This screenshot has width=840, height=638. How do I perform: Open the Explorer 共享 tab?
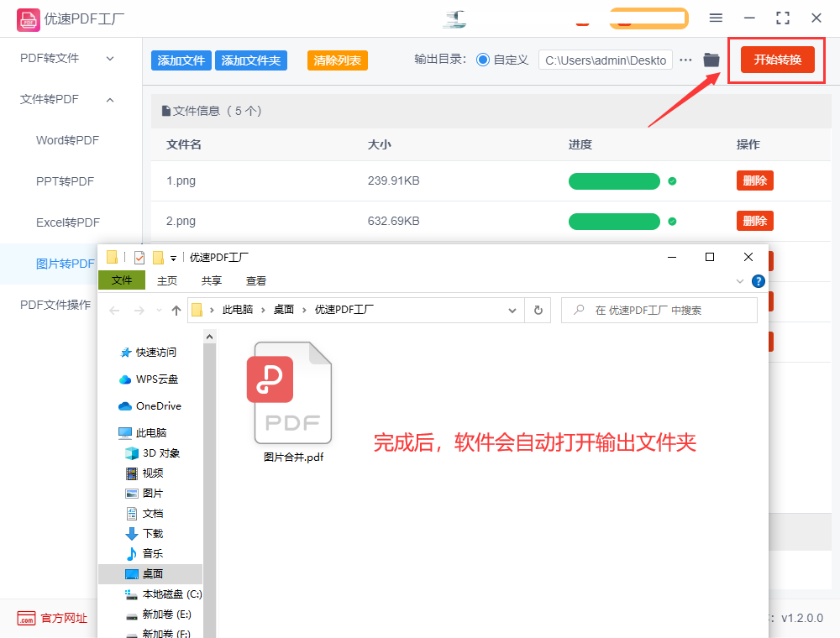pos(211,280)
